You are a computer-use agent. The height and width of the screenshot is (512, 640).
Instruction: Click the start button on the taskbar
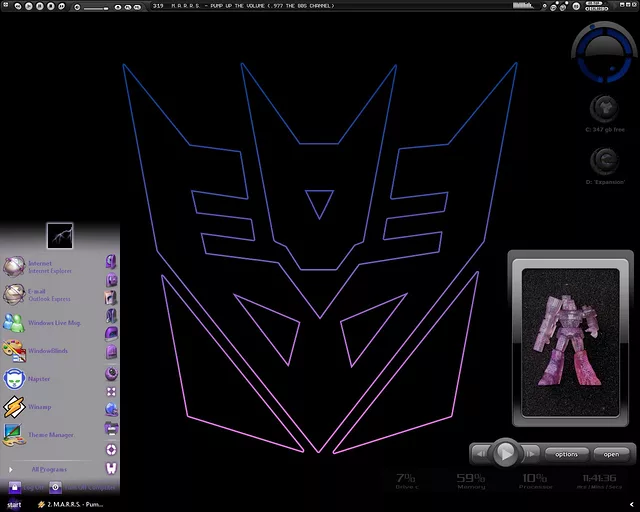point(14,504)
